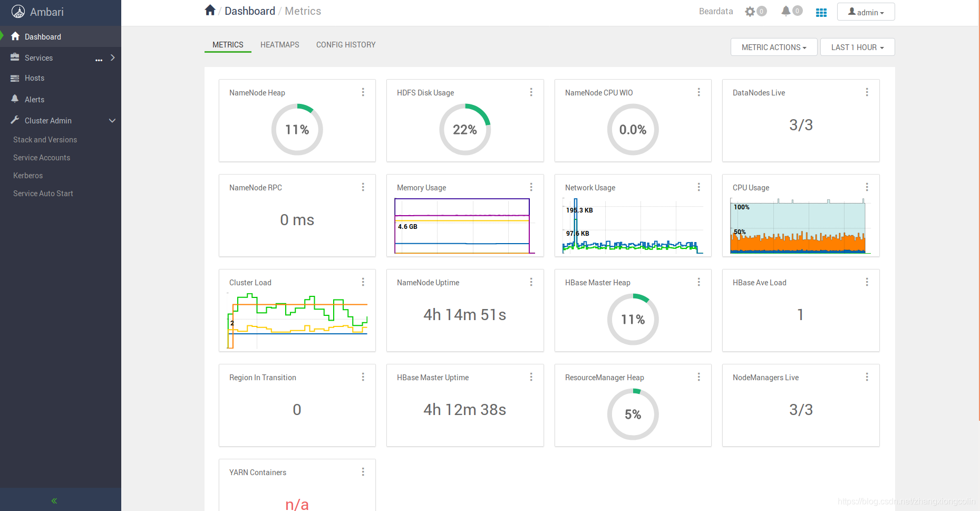Open Services ellipsis actions menu
The image size is (980, 511).
point(99,60)
